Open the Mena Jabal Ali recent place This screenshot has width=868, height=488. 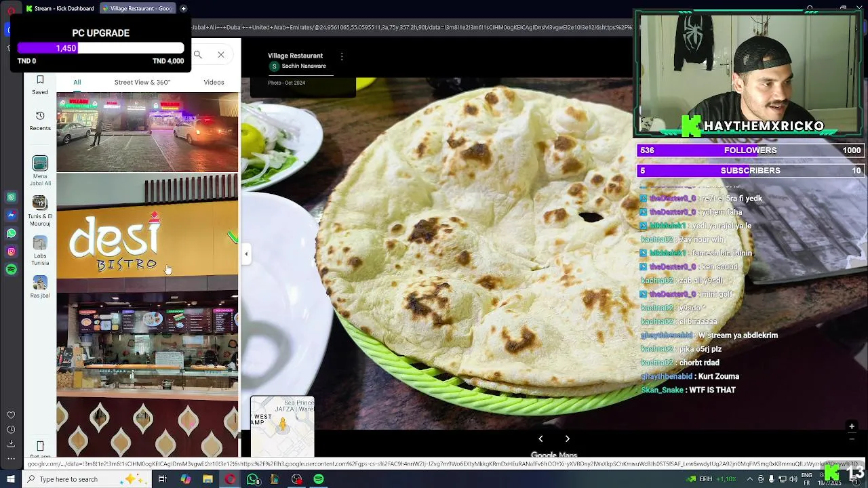click(40, 171)
